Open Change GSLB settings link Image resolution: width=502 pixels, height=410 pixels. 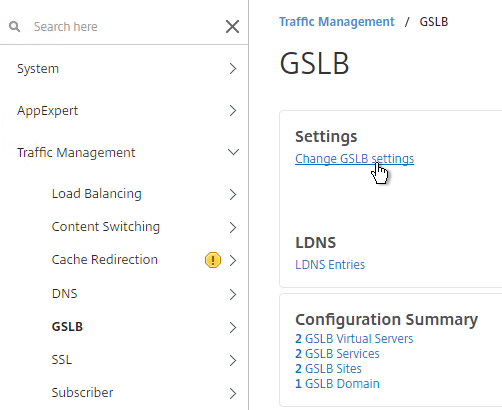click(x=354, y=159)
